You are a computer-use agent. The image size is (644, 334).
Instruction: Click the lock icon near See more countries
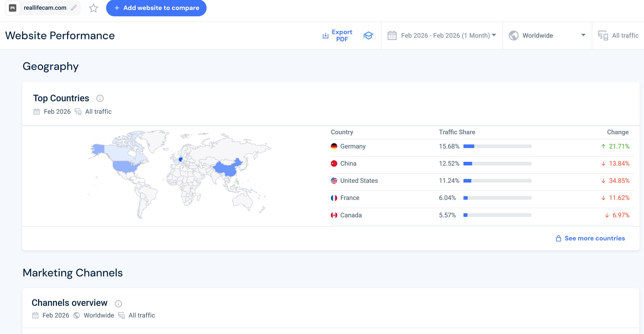[x=558, y=238]
